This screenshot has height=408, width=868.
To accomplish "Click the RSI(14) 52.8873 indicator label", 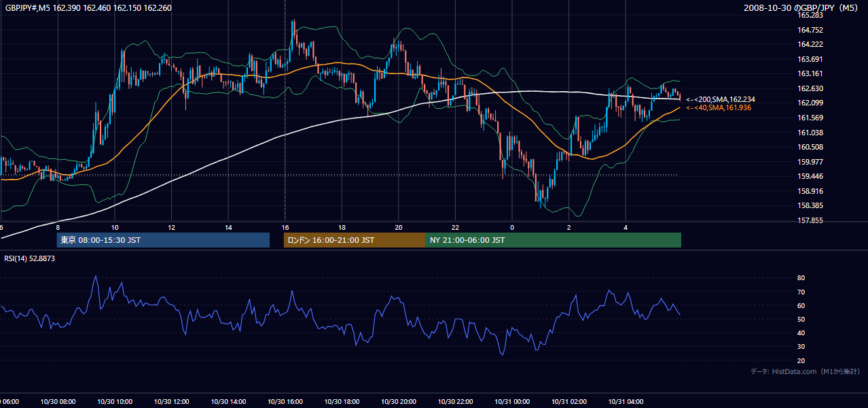I will [x=30, y=258].
